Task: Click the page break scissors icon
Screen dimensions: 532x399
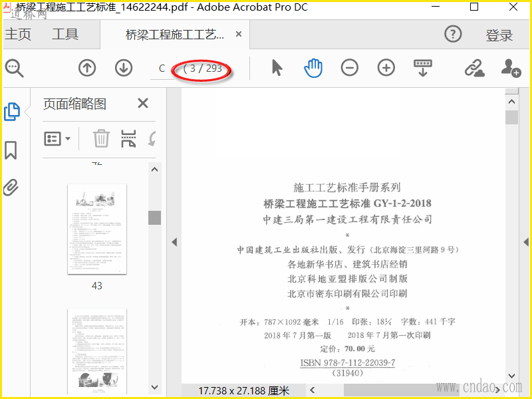Action: coord(128,139)
